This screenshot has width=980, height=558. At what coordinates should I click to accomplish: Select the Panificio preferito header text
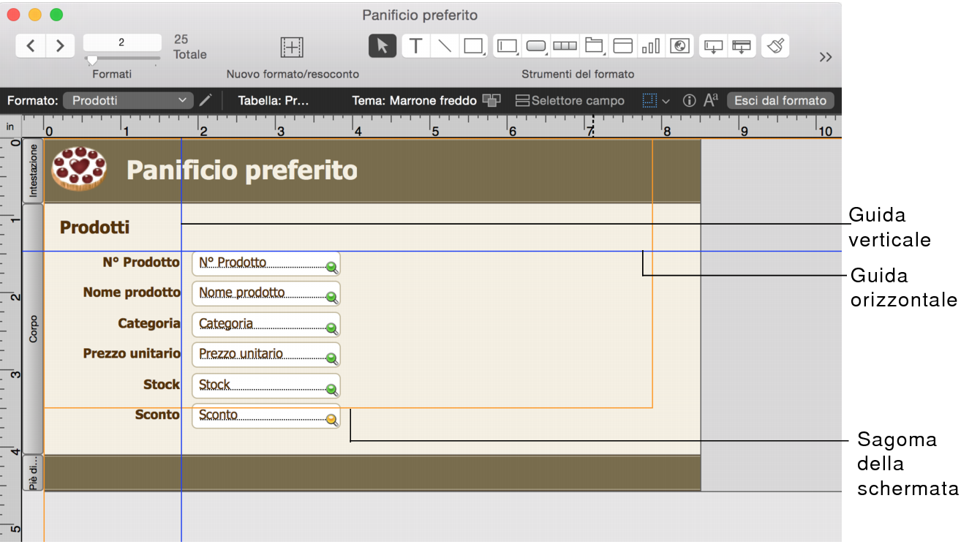242,170
